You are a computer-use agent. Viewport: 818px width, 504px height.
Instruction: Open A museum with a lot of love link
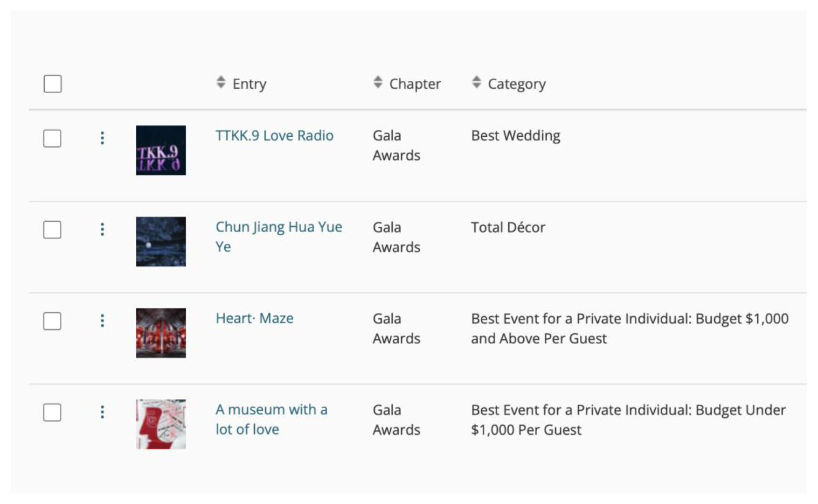pos(271,410)
